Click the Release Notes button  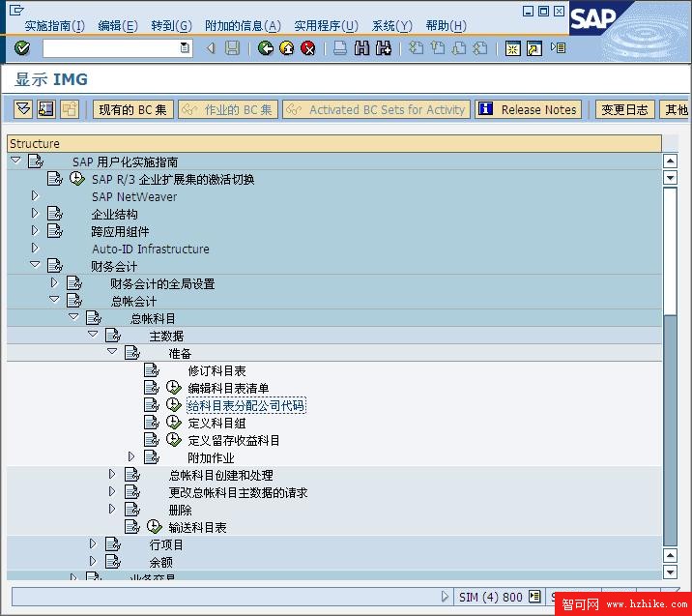[x=529, y=109]
